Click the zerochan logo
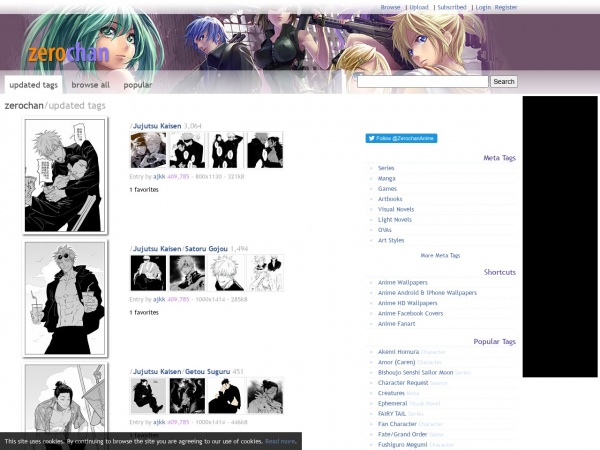Viewport: 600px width, 450px height. pyautogui.click(x=69, y=53)
